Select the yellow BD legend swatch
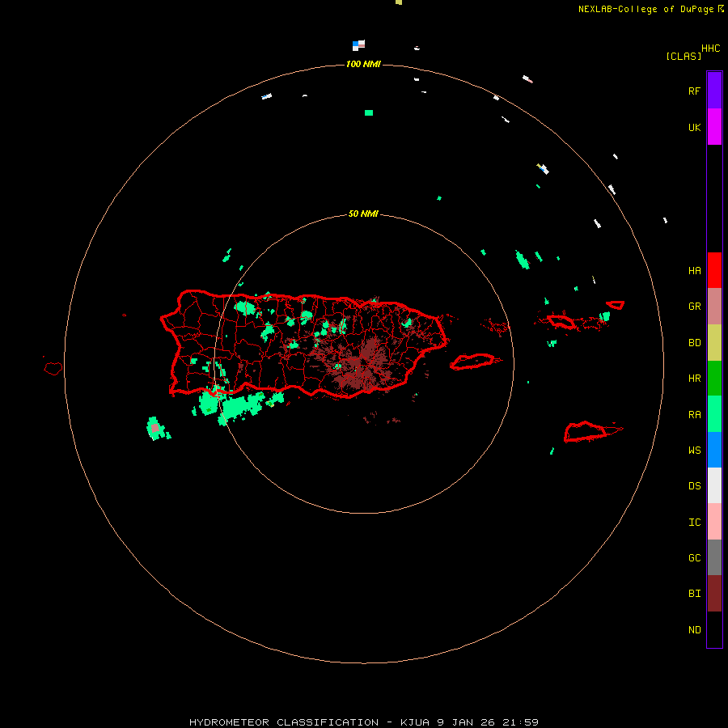 (x=714, y=343)
